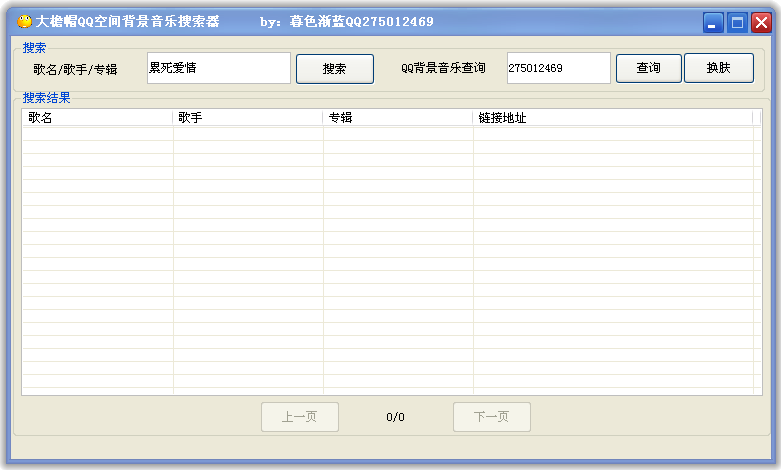Click the QQ背景音乐查询 label
781x470 pixels.
click(443, 68)
